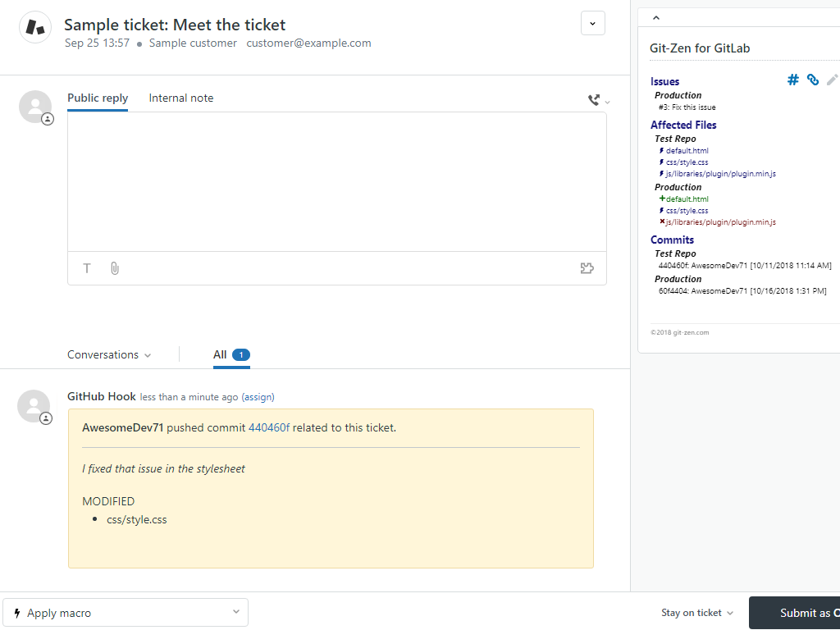Click the assign link beside GitHub Hook
Screen dimensions: 840x630
click(x=258, y=397)
